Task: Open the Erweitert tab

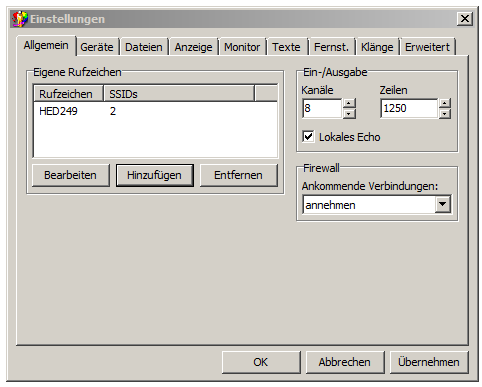Action: point(427,47)
